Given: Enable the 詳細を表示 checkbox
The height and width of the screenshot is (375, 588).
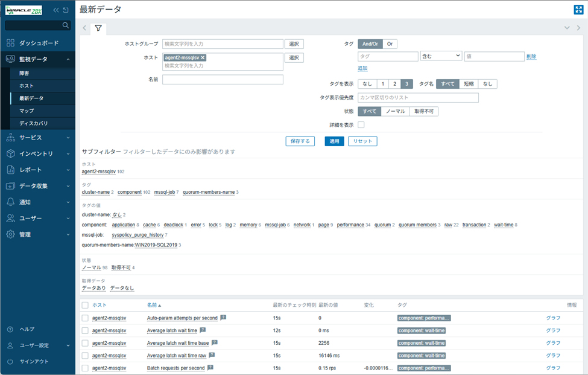Looking at the screenshot, I should pos(361,125).
